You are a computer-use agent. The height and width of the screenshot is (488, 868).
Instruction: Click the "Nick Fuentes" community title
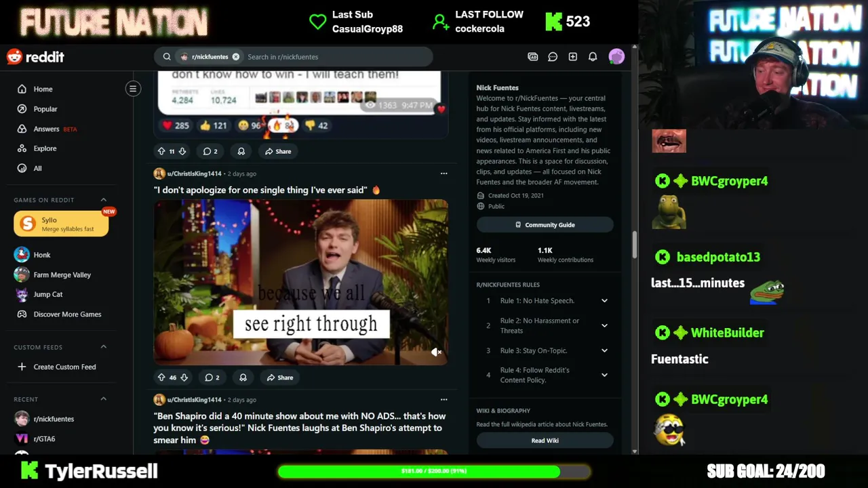coord(497,87)
